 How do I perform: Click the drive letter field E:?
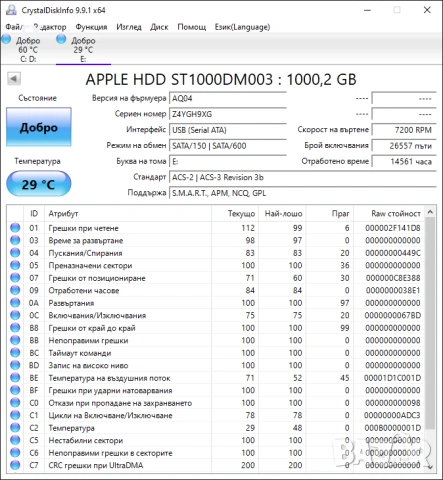click(228, 161)
